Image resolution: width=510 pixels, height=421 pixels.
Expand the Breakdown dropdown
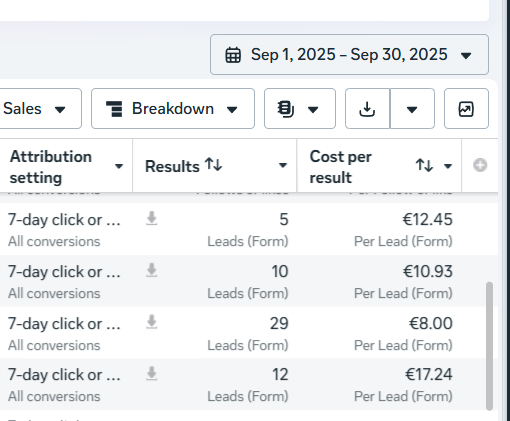(173, 109)
